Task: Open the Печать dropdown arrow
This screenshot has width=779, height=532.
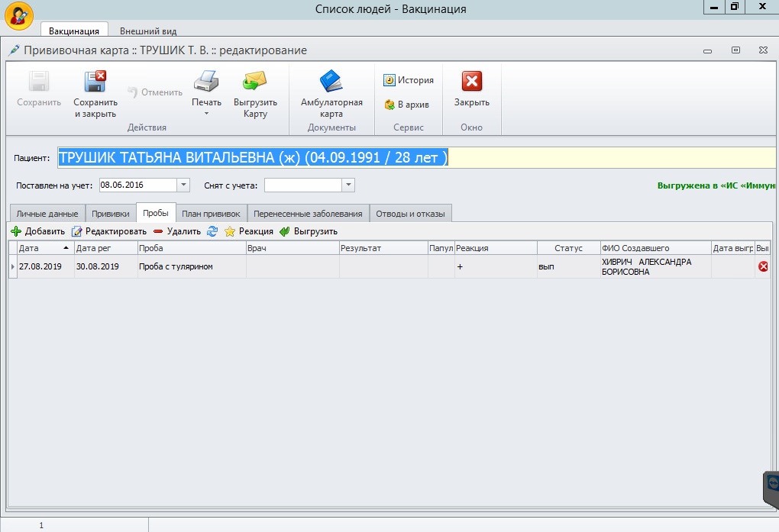Action: point(206,114)
